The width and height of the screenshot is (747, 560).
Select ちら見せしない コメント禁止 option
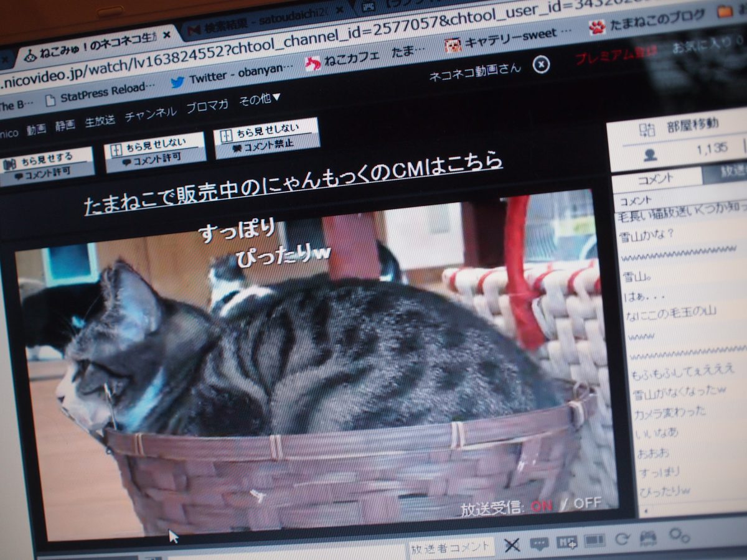(x=266, y=138)
